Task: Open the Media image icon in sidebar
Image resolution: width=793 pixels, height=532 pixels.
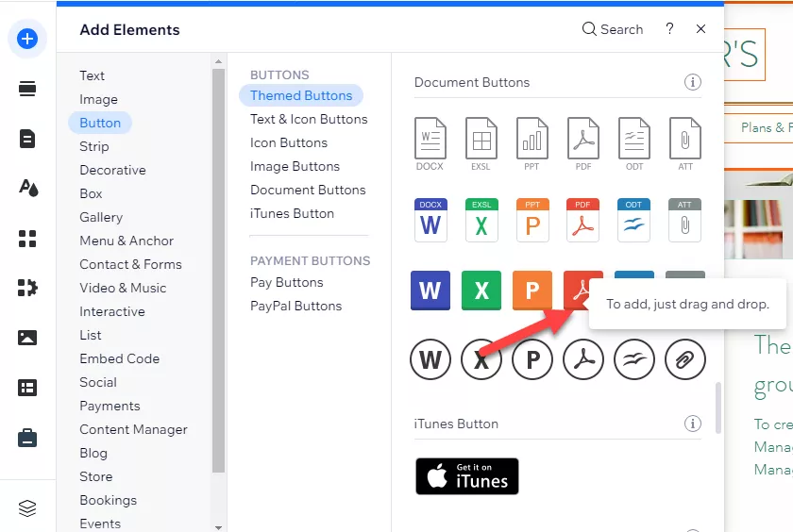Action: point(27,338)
